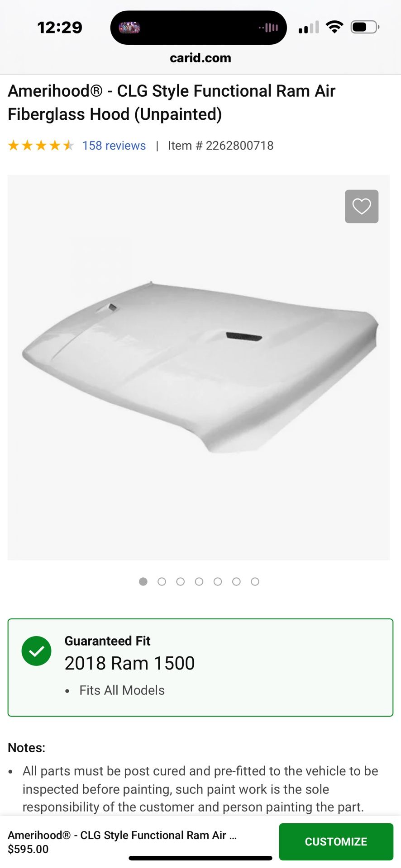Select the second image carousel dot

point(162,581)
